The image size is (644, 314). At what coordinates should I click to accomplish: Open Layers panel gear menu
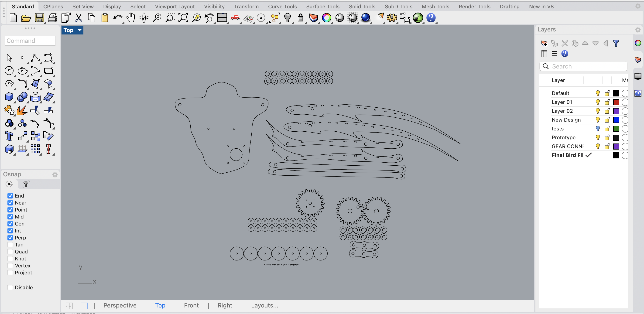point(638,30)
